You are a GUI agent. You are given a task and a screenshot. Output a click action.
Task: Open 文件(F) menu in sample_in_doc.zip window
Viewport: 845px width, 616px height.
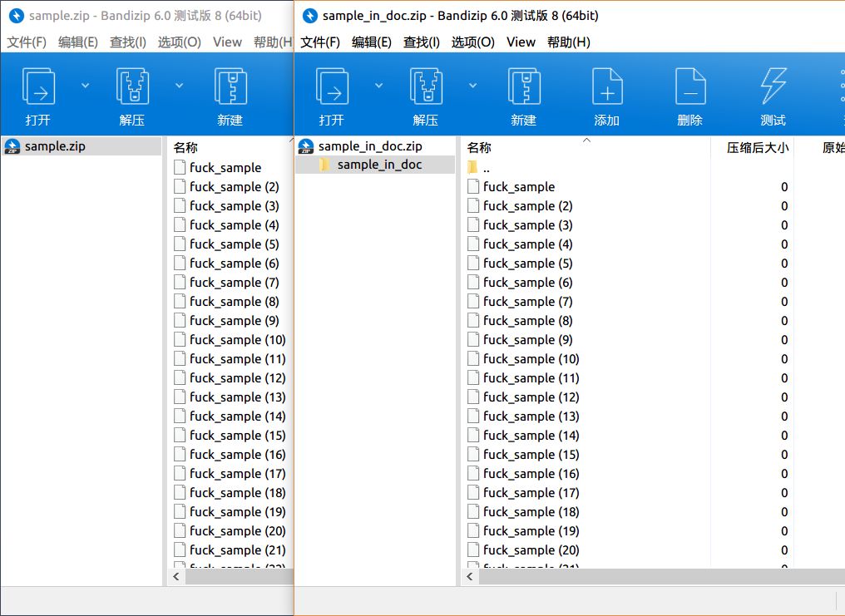coord(320,42)
